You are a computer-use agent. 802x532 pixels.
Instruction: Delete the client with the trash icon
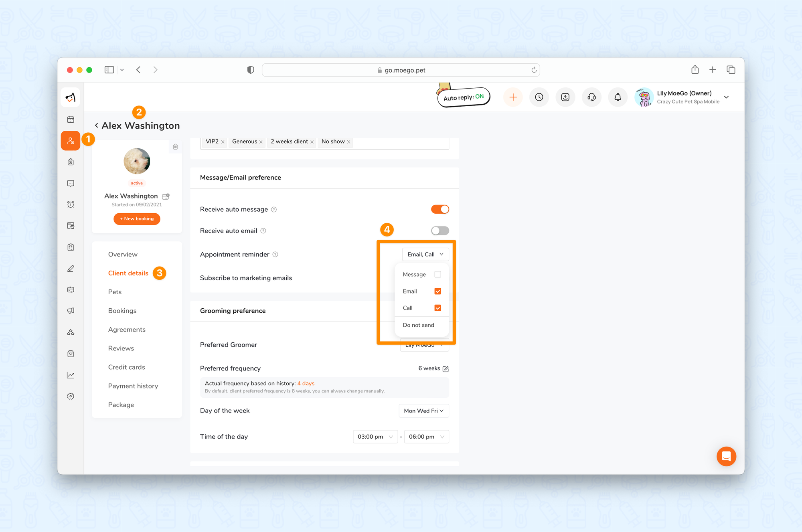point(175,147)
